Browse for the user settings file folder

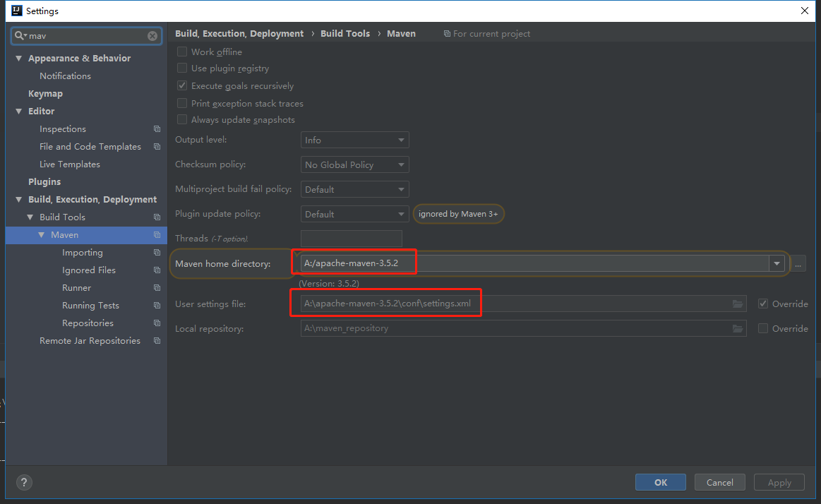(x=738, y=304)
